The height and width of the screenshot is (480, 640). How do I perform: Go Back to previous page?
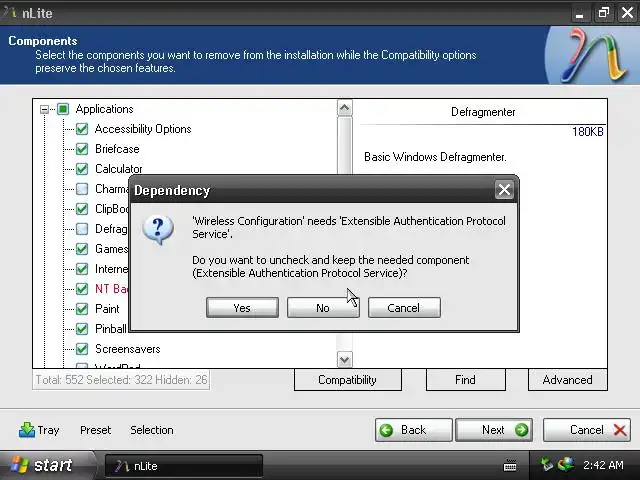[413, 430]
